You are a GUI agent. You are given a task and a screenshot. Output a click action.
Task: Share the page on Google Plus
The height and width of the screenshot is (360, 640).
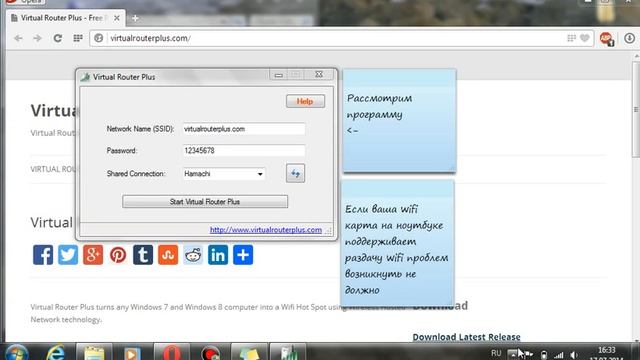pos(93,255)
